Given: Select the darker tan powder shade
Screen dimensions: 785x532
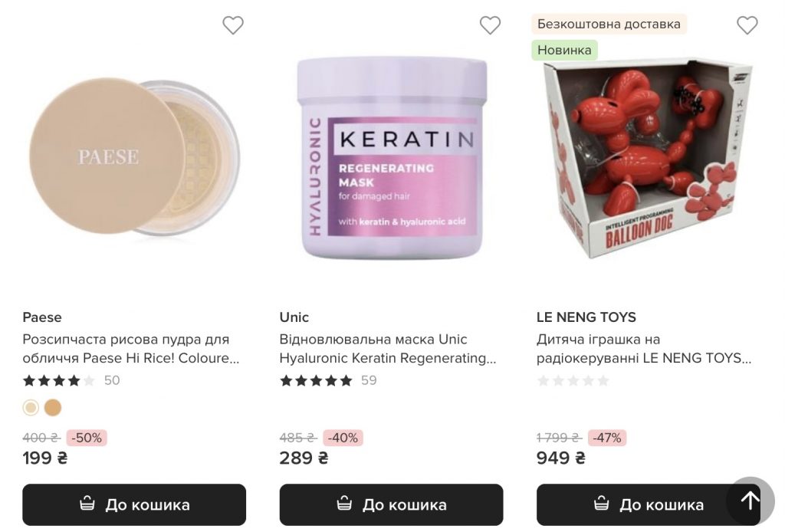Looking at the screenshot, I should (52, 408).
